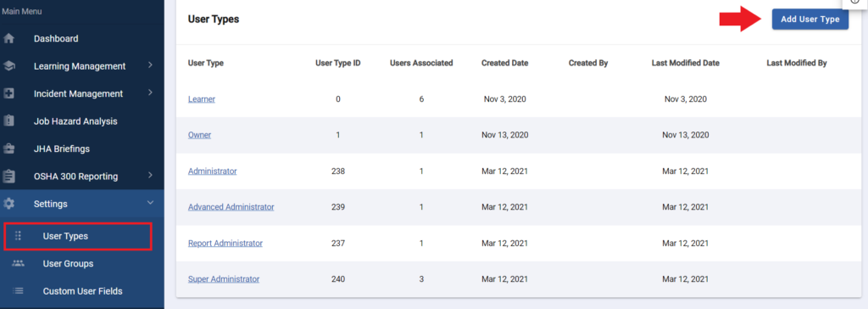Select User Types in Settings
868x309 pixels.
(x=77, y=236)
